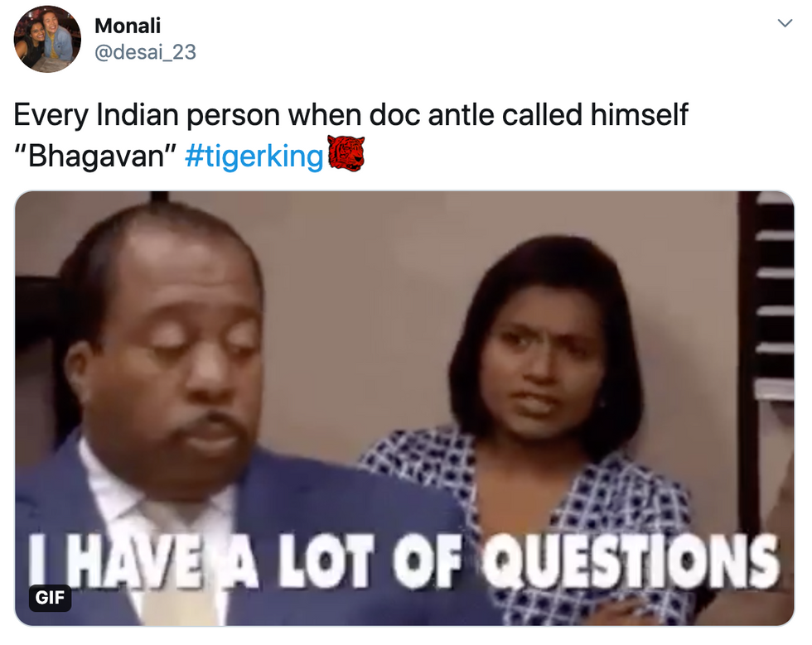The image size is (812, 645).
Task: Click the tweet text starting 'Every Indian person'
Action: pyautogui.click(x=350, y=135)
